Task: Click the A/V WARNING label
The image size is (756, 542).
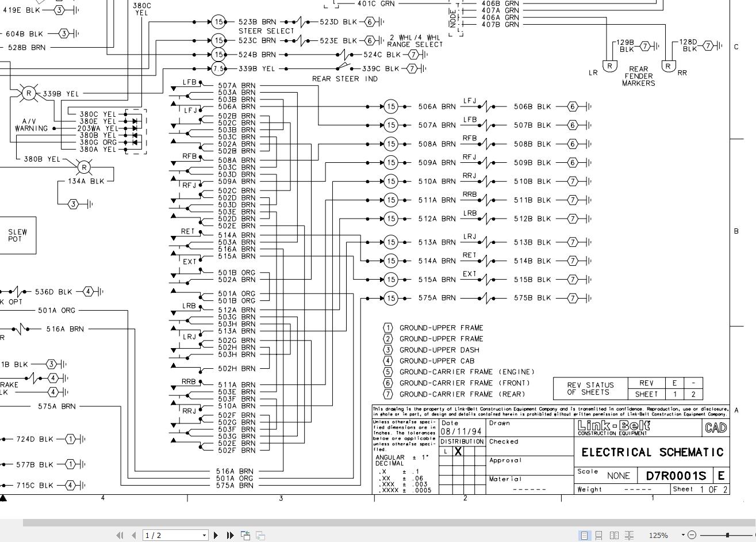Action: coord(31,125)
